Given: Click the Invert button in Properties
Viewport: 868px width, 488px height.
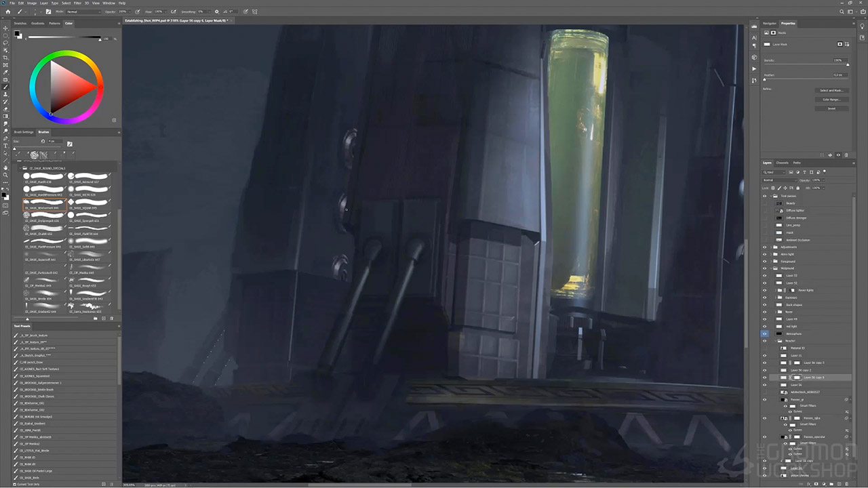Looking at the screenshot, I should pos(831,108).
